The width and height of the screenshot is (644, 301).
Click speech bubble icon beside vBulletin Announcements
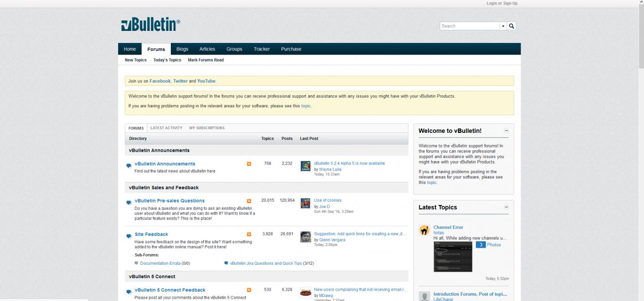pos(129,165)
